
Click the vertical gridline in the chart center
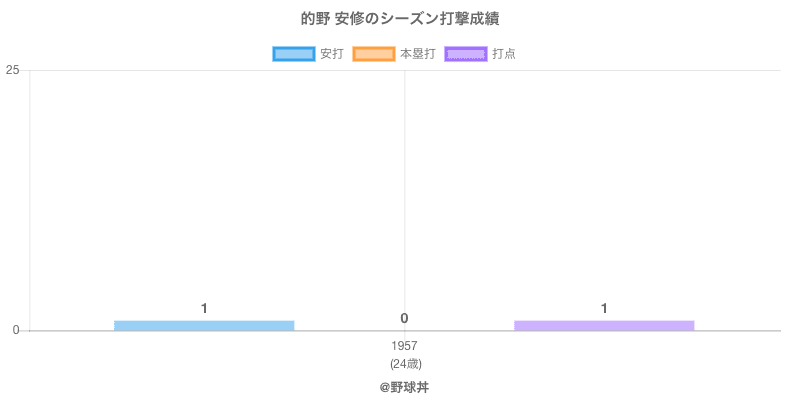[x=404, y=200]
